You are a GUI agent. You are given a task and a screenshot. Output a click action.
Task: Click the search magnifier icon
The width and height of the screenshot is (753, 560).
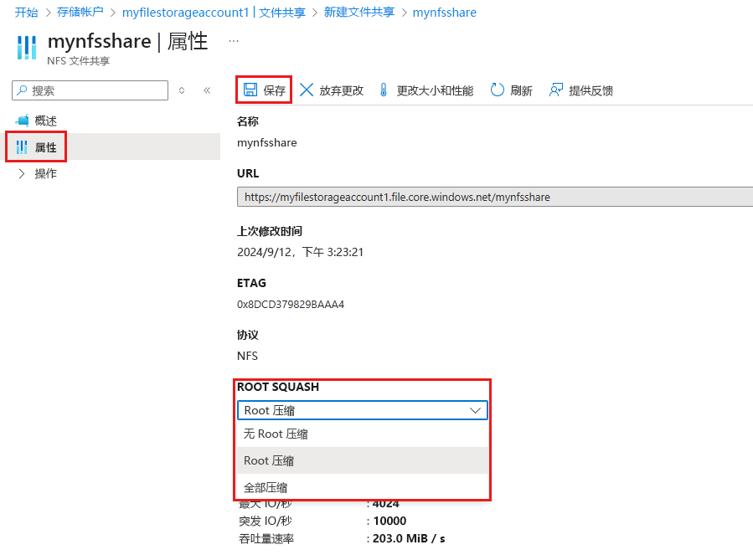point(22,90)
